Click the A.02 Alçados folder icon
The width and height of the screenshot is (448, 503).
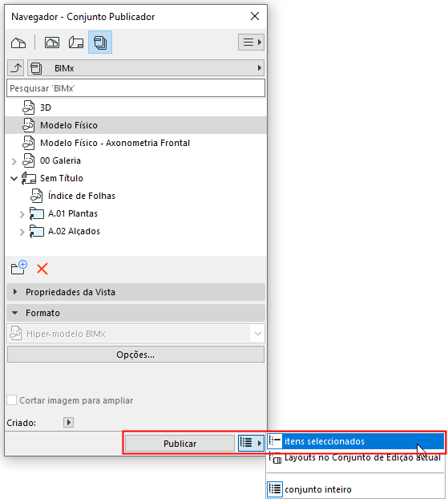tap(37, 231)
